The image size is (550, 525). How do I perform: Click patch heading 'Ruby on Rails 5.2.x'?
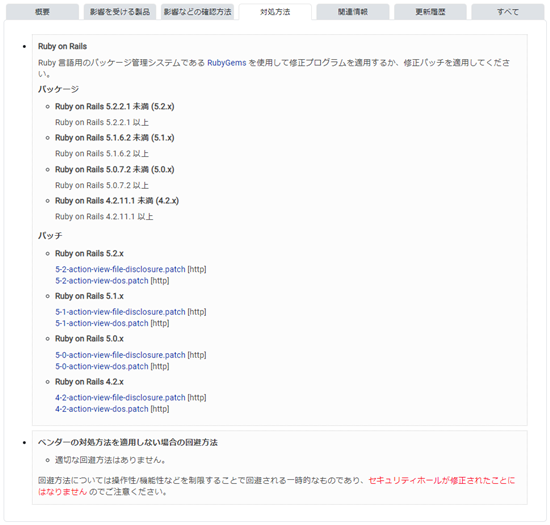89,254
